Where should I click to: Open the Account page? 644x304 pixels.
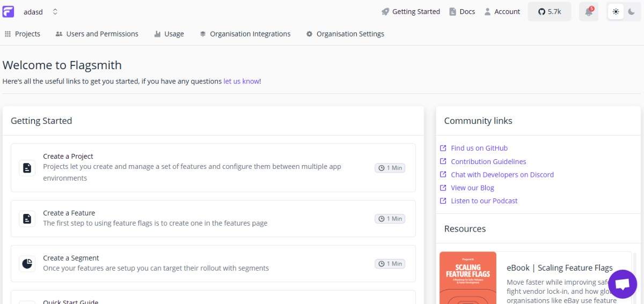click(502, 11)
